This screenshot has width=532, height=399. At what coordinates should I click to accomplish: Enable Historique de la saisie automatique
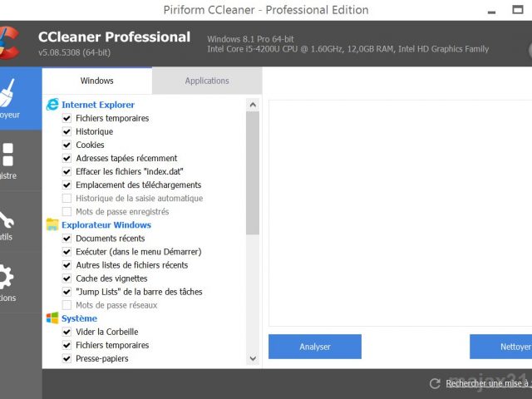tap(66, 198)
